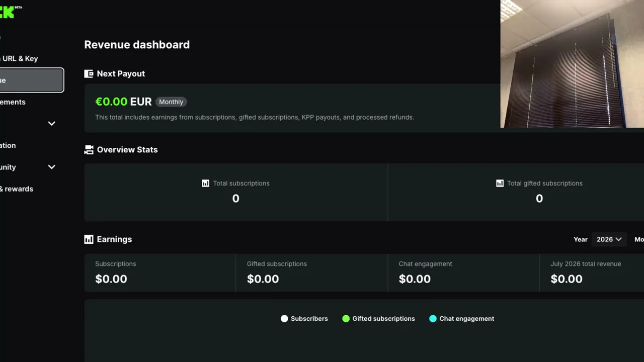This screenshot has width=644, height=362.
Task: Click the July 2026 total revenue card
Action: (x=592, y=273)
